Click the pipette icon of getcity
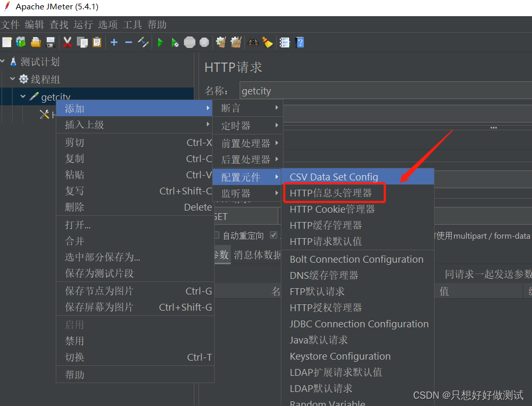Viewport: 532px width, 406px height. coord(34,96)
